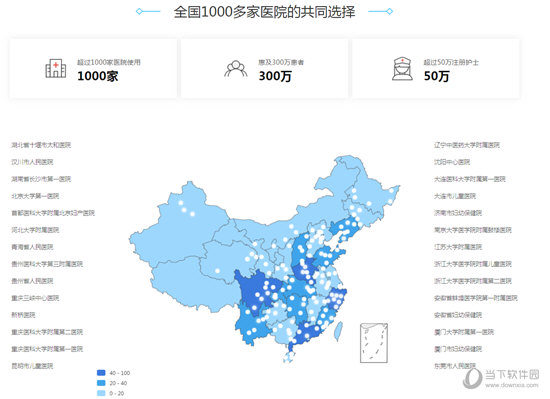The height and width of the screenshot is (399, 550).
Task: Click the right diamond decoration beside the title
Action: (x=390, y=12)
